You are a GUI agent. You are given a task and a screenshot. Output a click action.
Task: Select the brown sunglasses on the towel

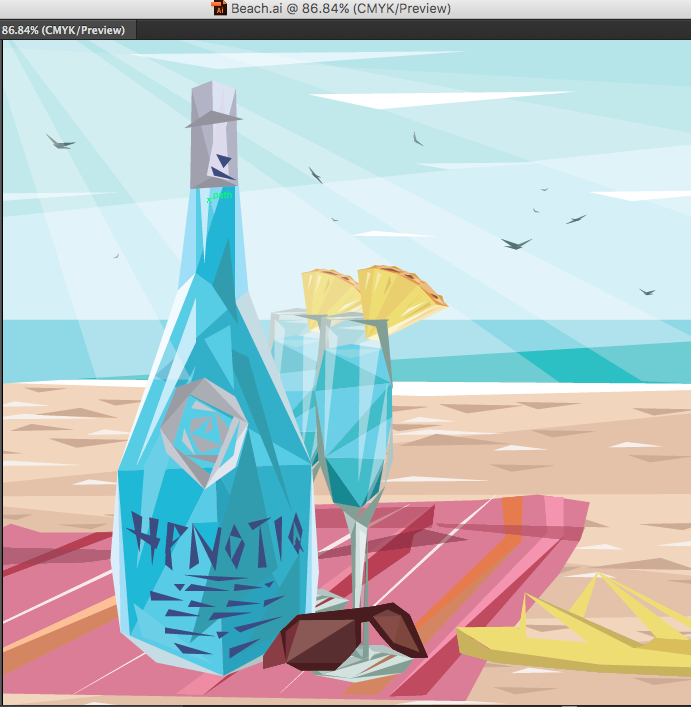345,637
